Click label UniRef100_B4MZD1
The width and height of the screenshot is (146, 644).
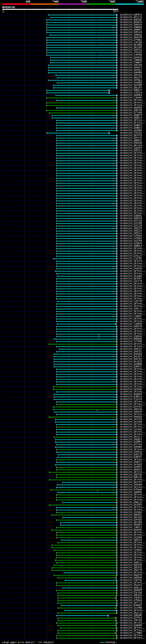[x=131, y=354]
